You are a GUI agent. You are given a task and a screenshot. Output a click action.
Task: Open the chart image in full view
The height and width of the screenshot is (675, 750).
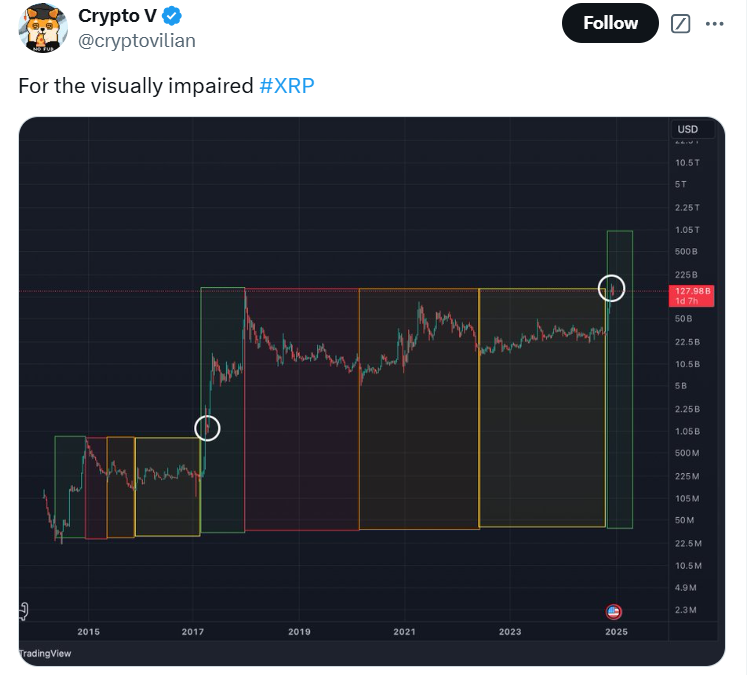coord(372,391)
